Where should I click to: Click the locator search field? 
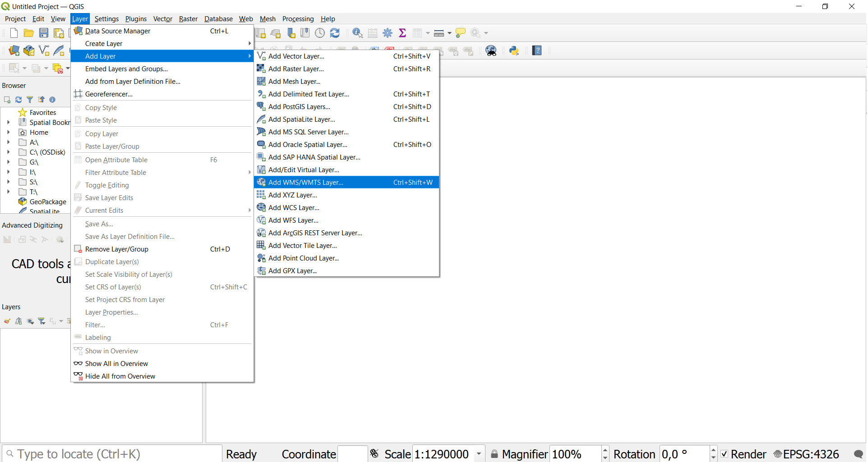coord(112,454)
